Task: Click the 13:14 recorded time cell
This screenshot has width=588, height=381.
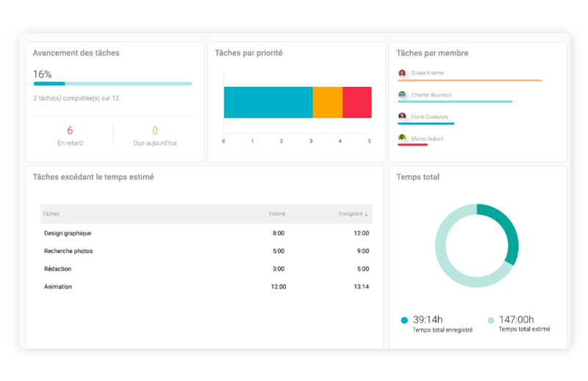Action: click(x=362, y=286)
